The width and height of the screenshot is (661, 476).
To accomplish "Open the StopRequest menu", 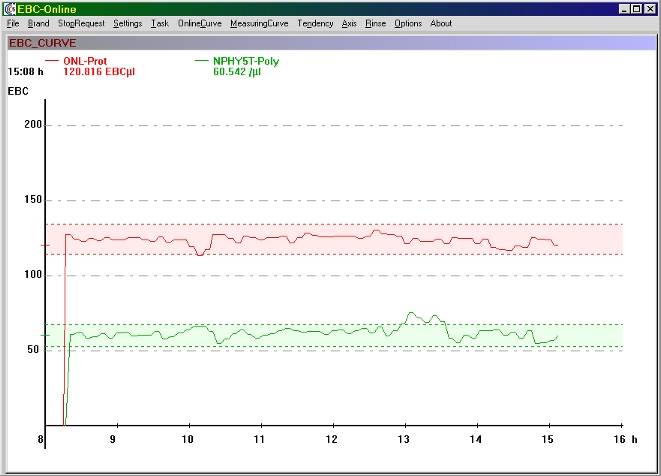I will pos(81,23).
